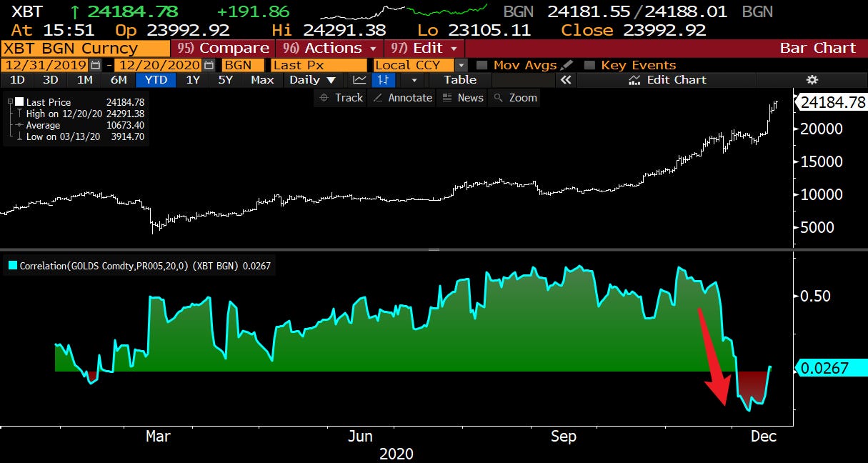Viewport: 868px width, 463px height.
Task: Click the panel divider handle between charts
Action: pyautogui.click(x=433, y=249)
